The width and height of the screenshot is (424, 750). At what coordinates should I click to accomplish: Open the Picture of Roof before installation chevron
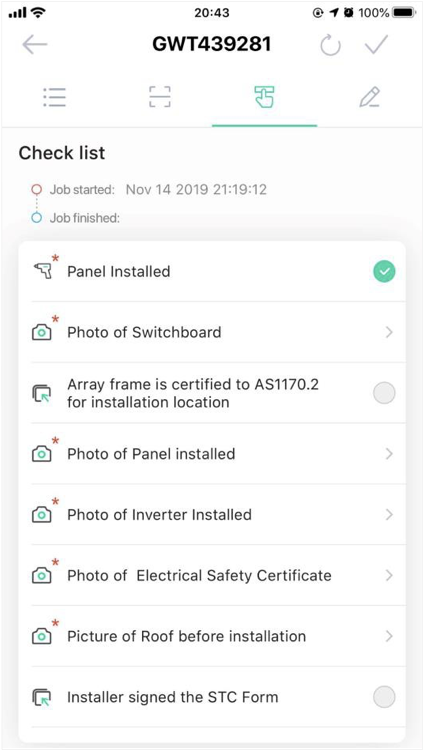(x=389, y=636)
